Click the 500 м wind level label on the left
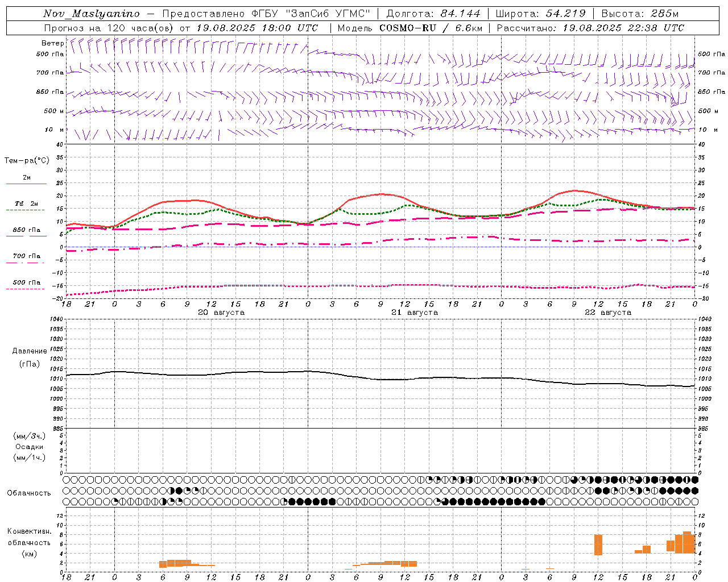 (x=54, y=111)
